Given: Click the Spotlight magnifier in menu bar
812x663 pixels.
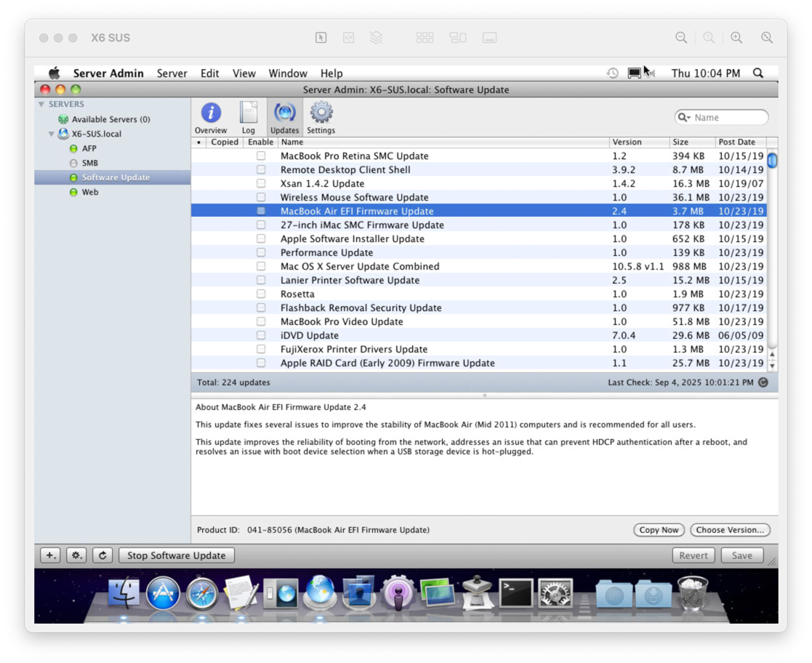Looking at the screenshot, I should 758,73.
